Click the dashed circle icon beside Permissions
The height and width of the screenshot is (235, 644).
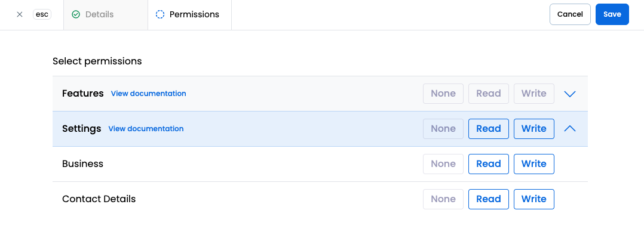point(160,14)
